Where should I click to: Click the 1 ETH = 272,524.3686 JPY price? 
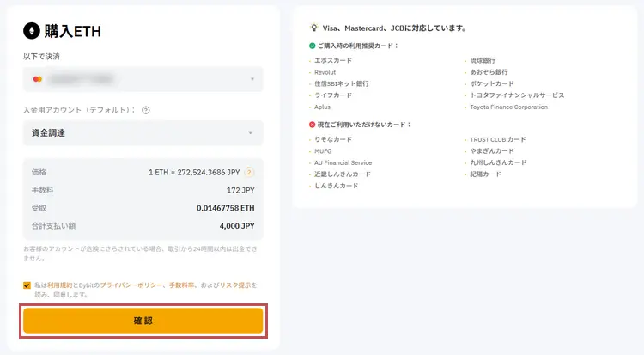pyautogui.click(x=194, y=173)
